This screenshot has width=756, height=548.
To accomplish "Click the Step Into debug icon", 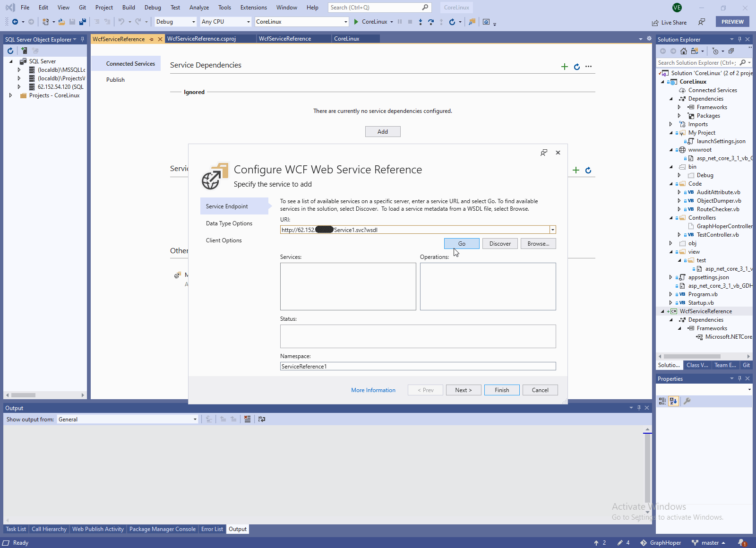I will tap(421, 22).
